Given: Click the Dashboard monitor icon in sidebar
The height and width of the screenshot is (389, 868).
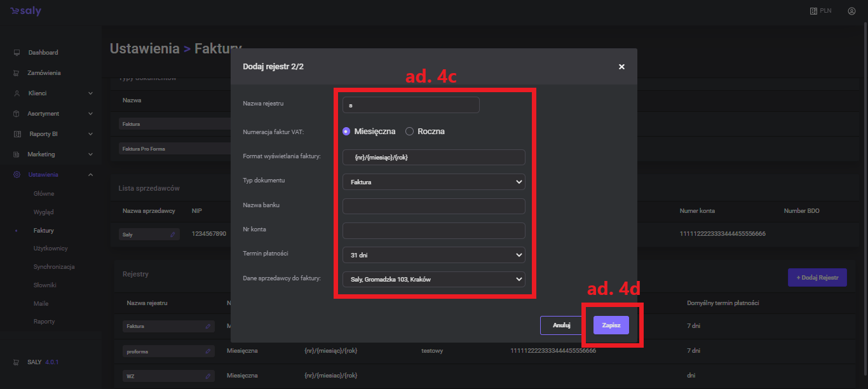Looking at the screenshot, I should point(17,53).
